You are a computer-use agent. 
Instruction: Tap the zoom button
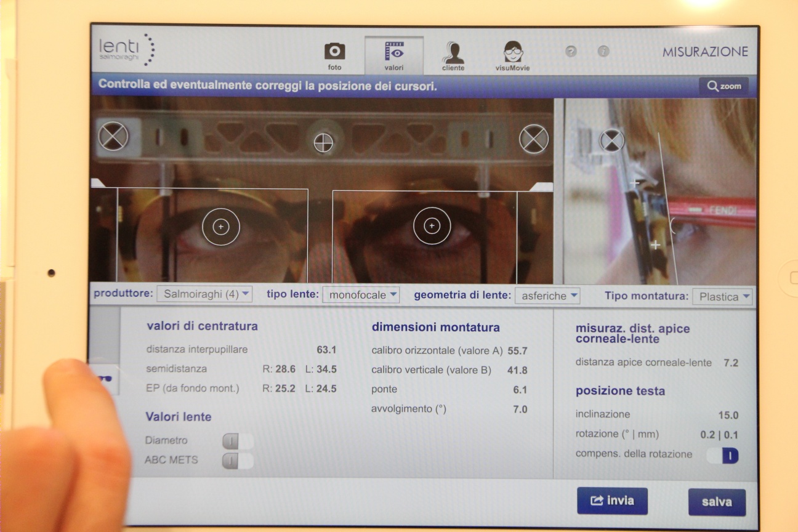click(x=723, y=86)
